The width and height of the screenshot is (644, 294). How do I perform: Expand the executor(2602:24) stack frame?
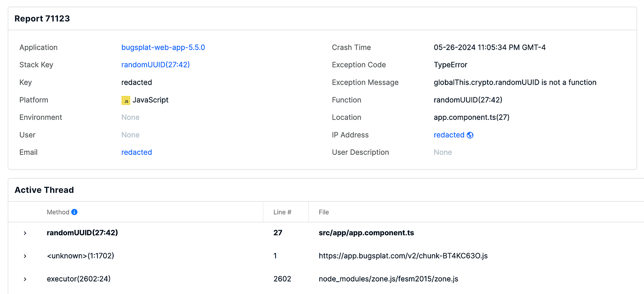point(25,279)
